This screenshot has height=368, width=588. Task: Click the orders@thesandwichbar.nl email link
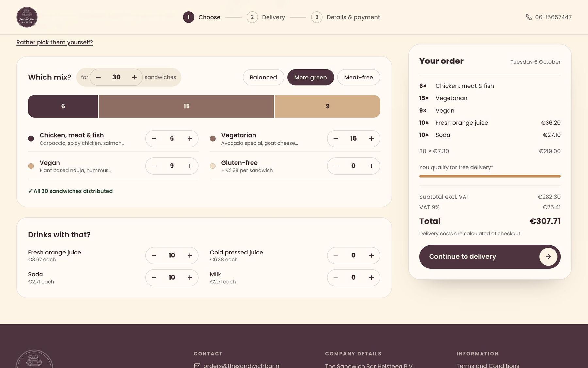[242, 365]
